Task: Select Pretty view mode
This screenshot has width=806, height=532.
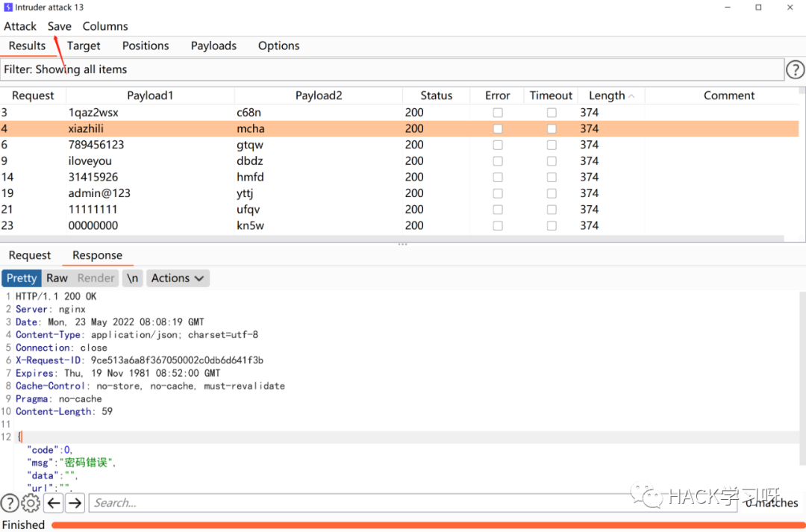Action: (x=22, y=278)
